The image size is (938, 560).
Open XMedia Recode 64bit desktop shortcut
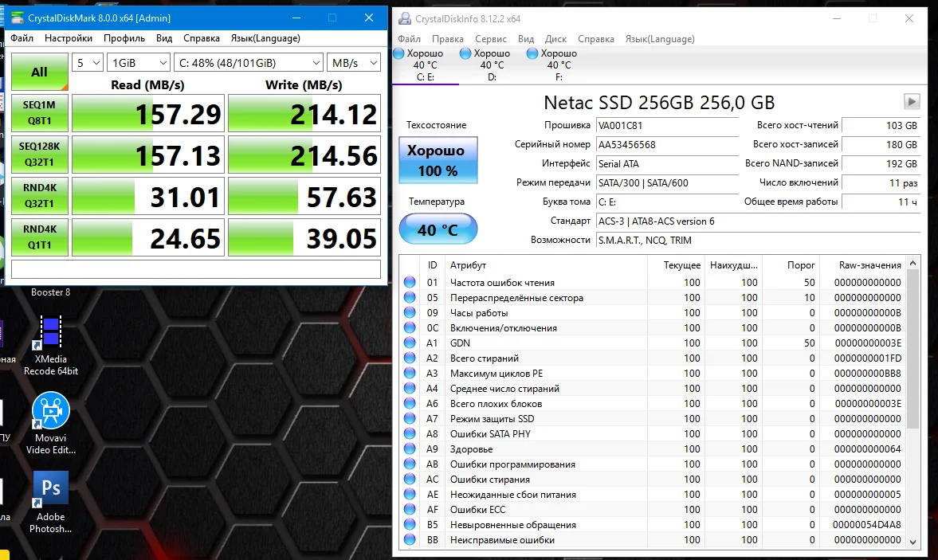[51, 334]
